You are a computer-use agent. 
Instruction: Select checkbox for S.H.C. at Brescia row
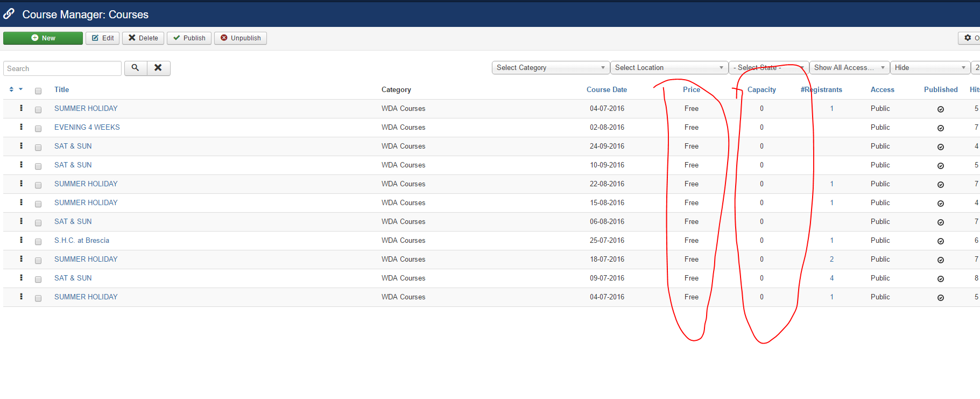[38, 242]
